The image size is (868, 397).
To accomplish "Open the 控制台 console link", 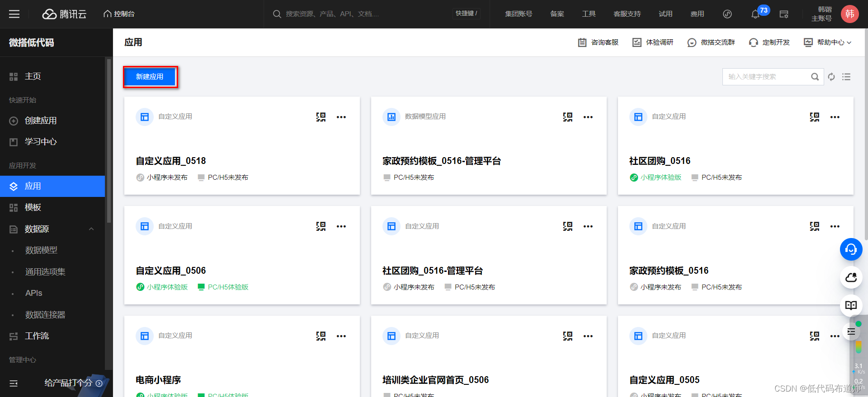I will tap(119, 14).
